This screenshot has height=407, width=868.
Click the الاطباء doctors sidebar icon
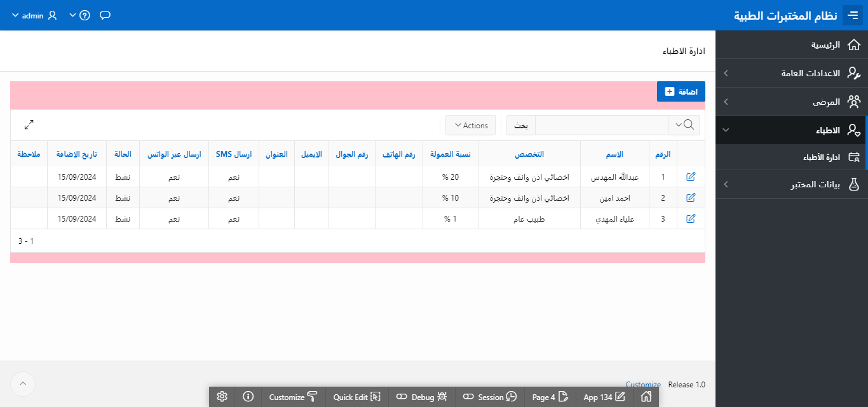pyautogui.click(x=854, y=130)
